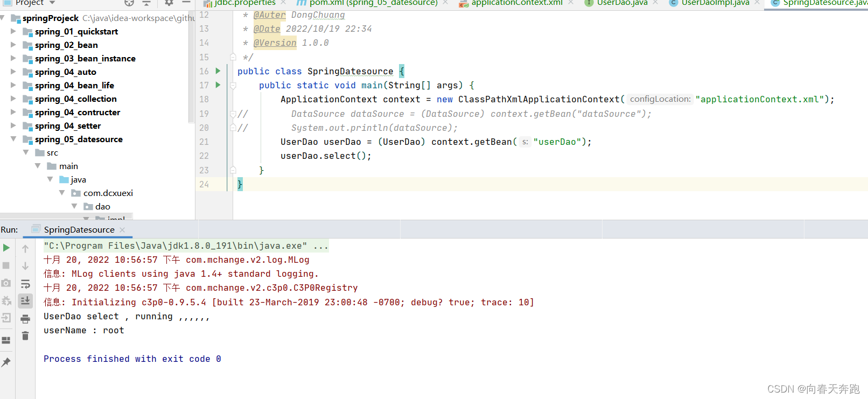The width and height of the screenshot is (868, 399).
Task: Collapse spring_05_datesource module
Action: pyautogui.click(x=13, y=139)
